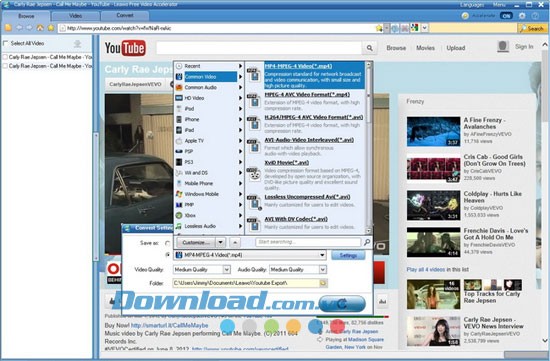Screen dimensions: 550x361
Task: Click the Windows Mobile category icon
Action: point(179,194)
